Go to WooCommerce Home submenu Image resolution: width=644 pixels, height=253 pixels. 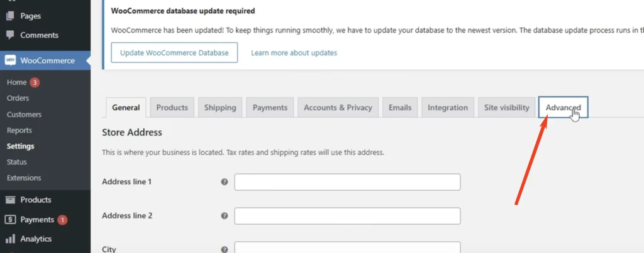click(16, 82)
